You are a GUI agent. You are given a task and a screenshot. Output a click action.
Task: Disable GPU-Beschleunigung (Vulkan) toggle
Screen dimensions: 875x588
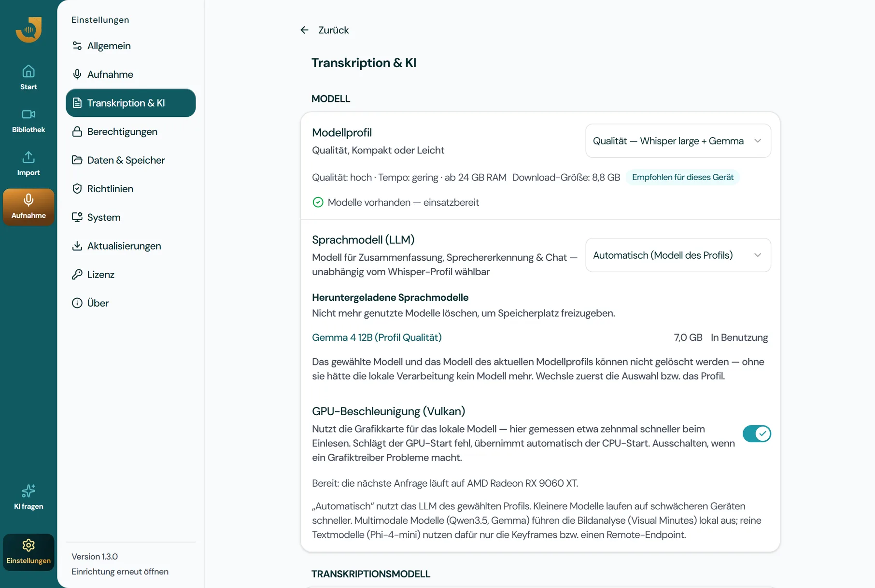pos(757,434)
